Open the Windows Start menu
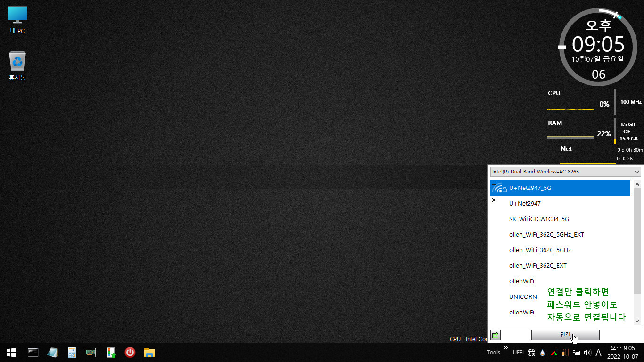644x362 pixels. [x=11, y=353]
